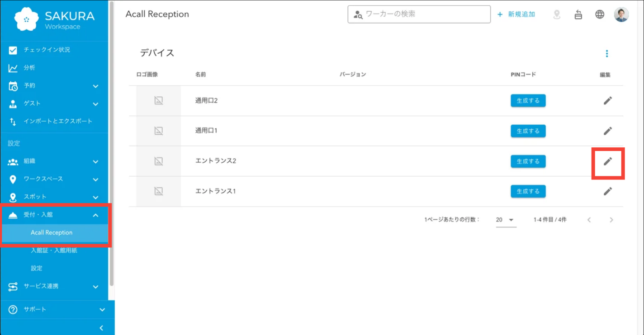
Task: Expand the ゲスト menu chevron
Action: (95, 104)
